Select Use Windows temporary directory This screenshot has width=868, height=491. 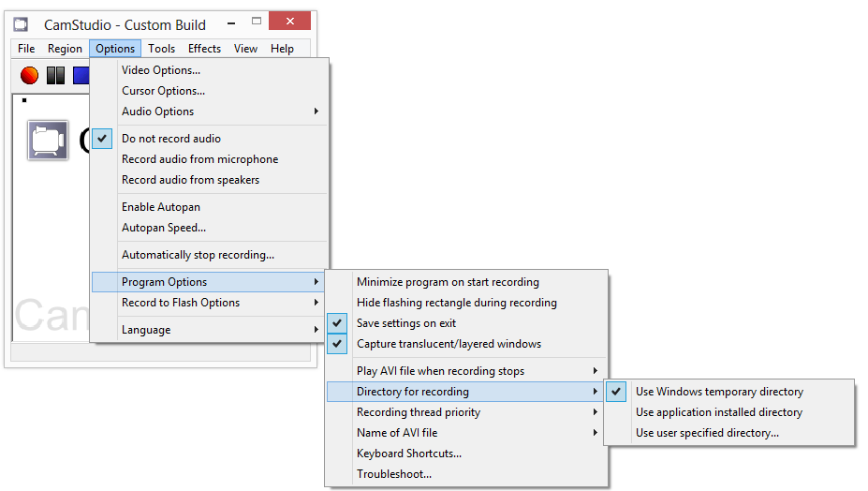[x=719, y=392]
